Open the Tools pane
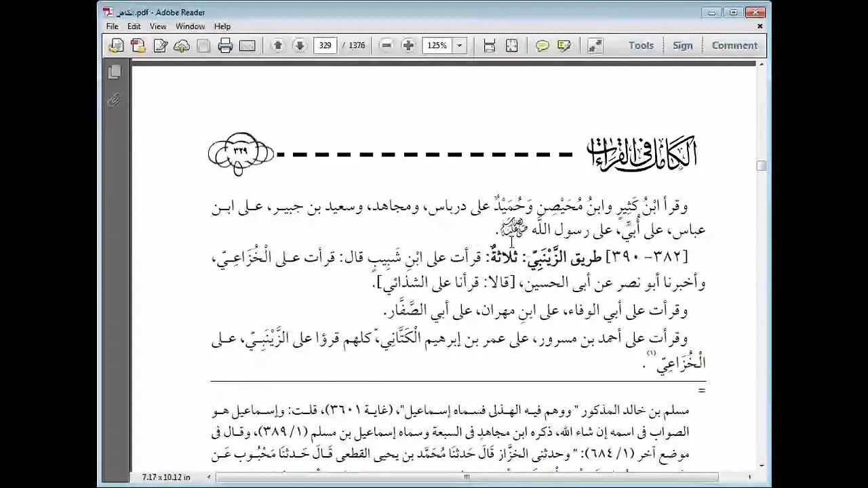 coord(641,45)
